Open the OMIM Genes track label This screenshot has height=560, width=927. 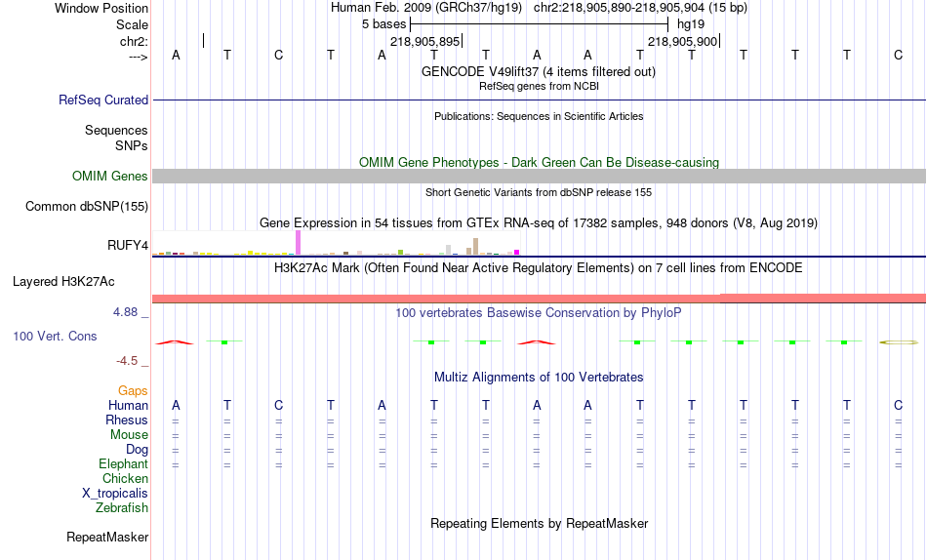click(x=109, y=177)
